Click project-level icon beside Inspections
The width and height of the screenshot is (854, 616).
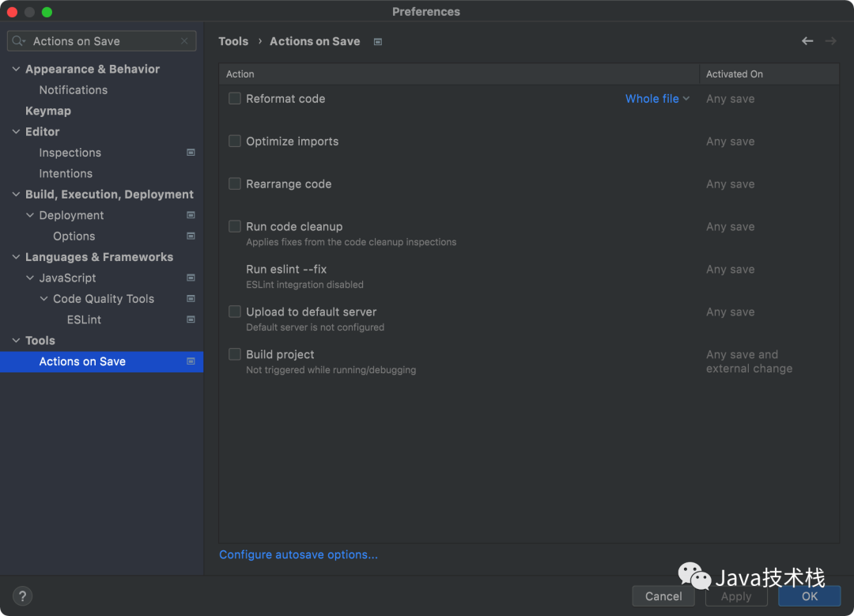[x=191, y=153]
